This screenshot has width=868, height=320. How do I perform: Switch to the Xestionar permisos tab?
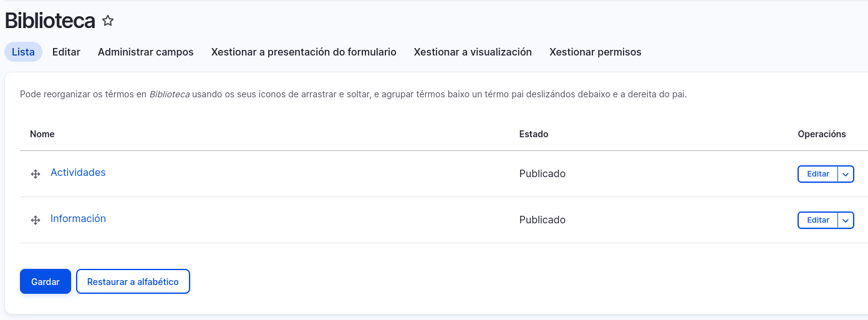595,52
